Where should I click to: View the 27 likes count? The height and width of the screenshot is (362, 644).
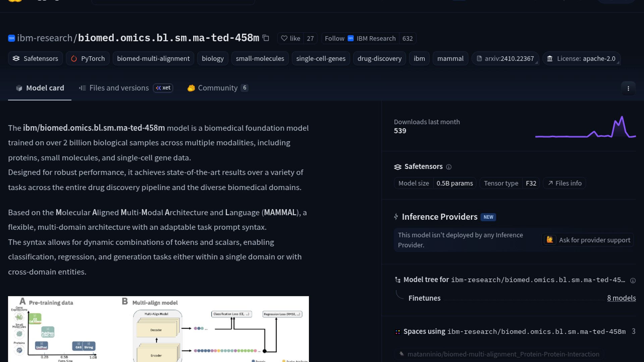(x=310, y=38)
